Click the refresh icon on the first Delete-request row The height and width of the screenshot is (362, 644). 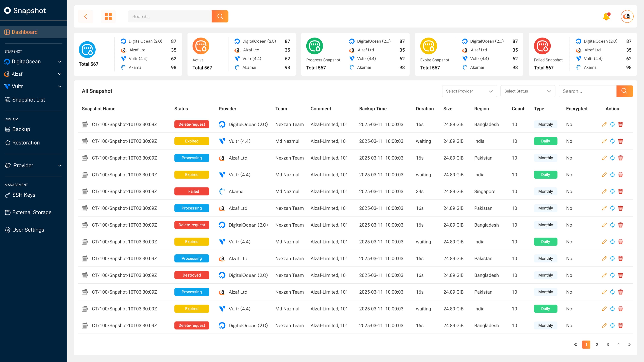click(x=612, y=124)
